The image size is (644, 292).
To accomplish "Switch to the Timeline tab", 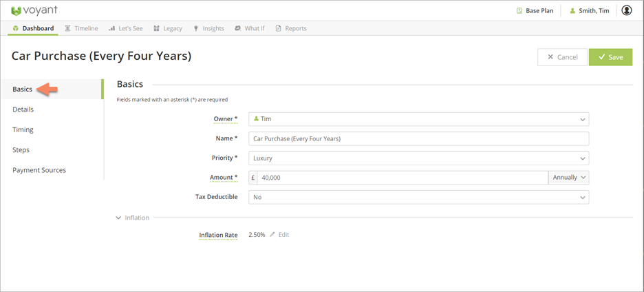I will pyautogui.click(x=81, y=28).
